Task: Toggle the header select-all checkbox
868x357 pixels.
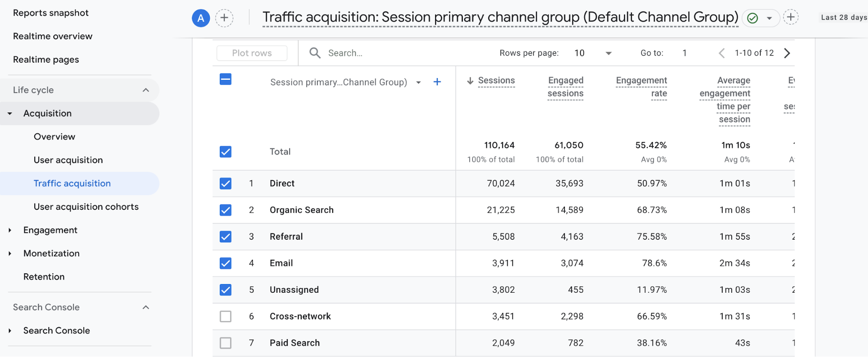Action: click(x=225, y=79)
